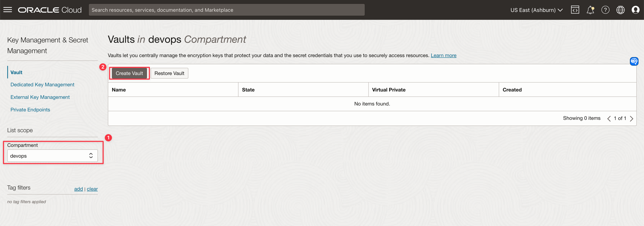The image size is (644, 226).
Task: Expand the US East (Ashburn) region selector
Action: 536,10
